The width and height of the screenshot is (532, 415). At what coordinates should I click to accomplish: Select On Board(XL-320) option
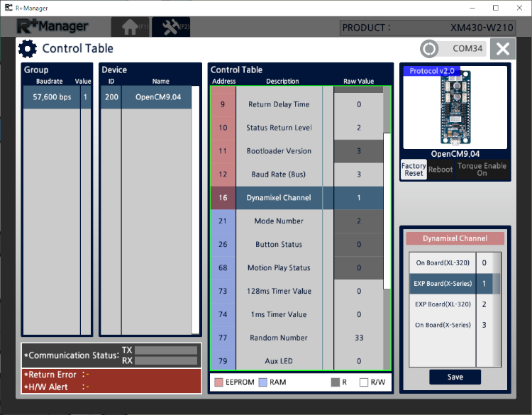coord(443,262)
